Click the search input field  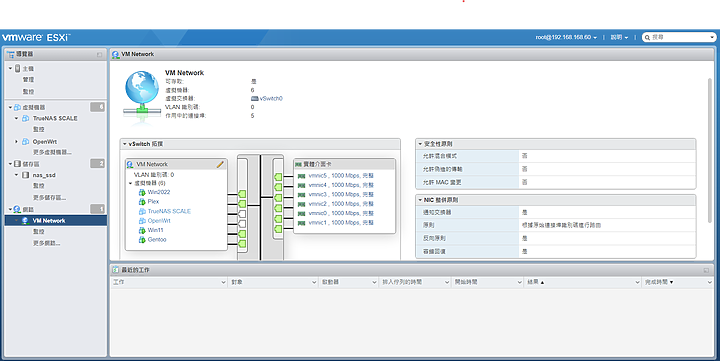(679, 37)
